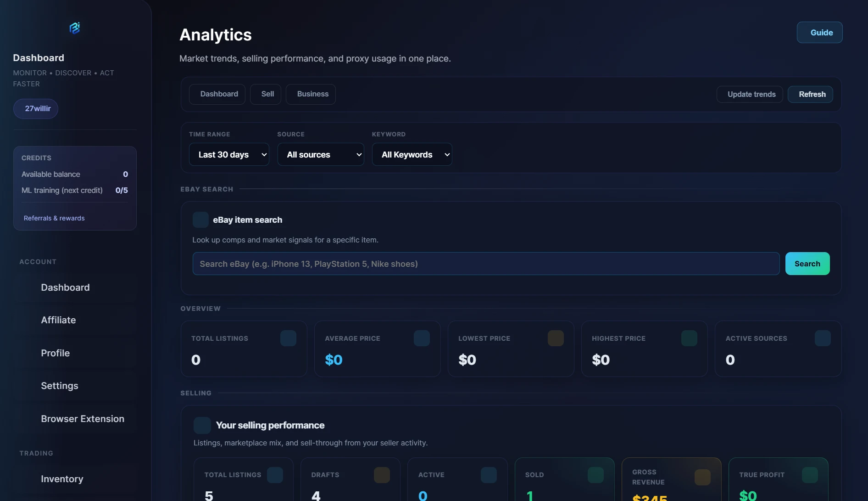Click the 27willir username badge
The image size is (868, 501).
coord(36,109)
